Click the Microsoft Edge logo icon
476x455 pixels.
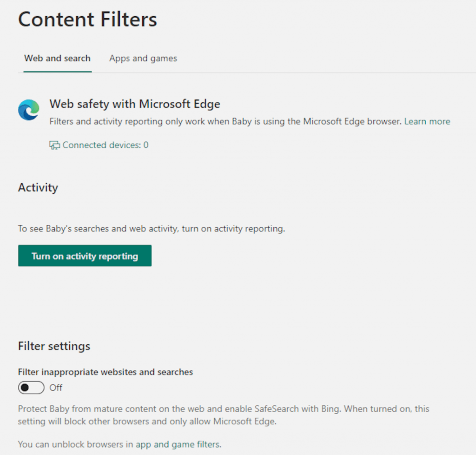[x=29, y=110]
